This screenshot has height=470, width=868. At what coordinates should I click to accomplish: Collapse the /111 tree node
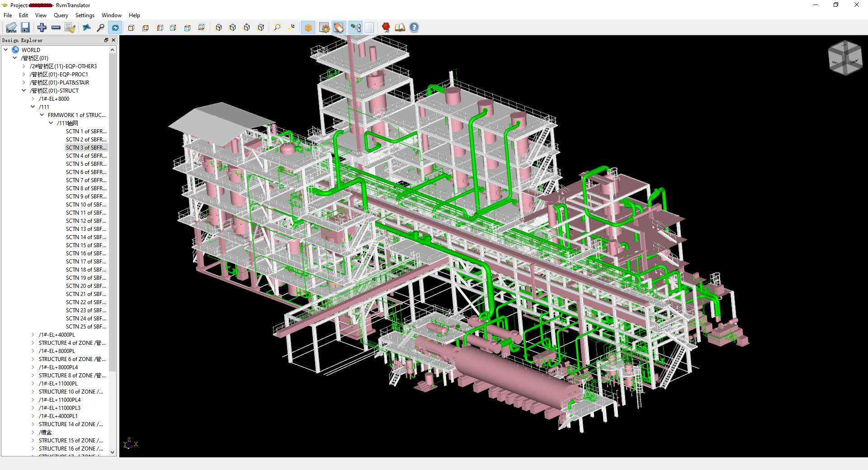point(33,107)
